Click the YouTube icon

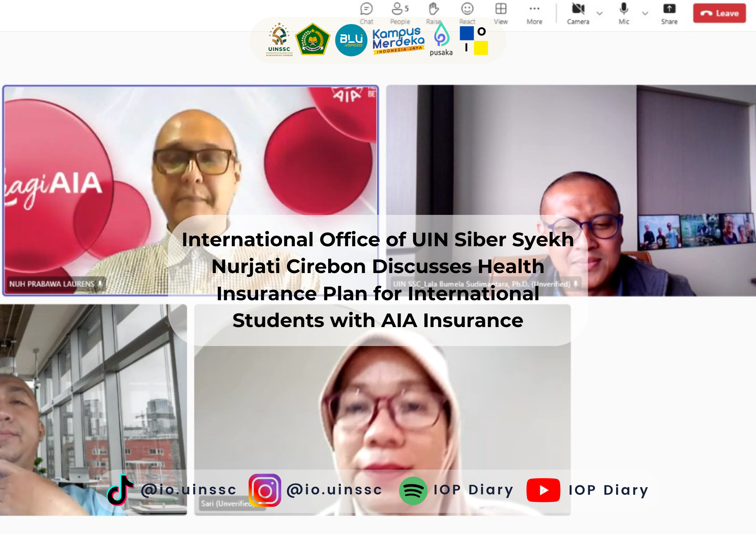543,490
